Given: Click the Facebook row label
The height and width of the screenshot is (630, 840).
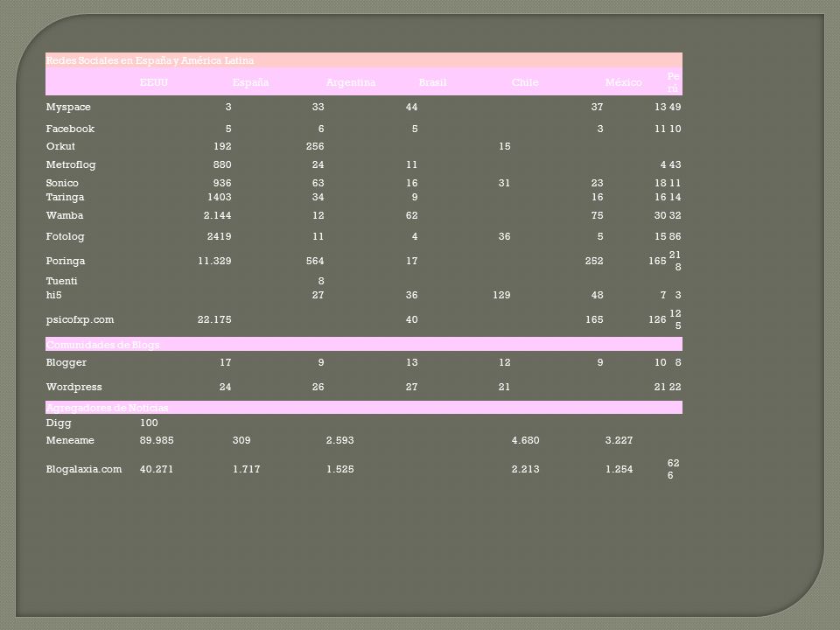Looking at the screenshot, I should coord(70,129).
